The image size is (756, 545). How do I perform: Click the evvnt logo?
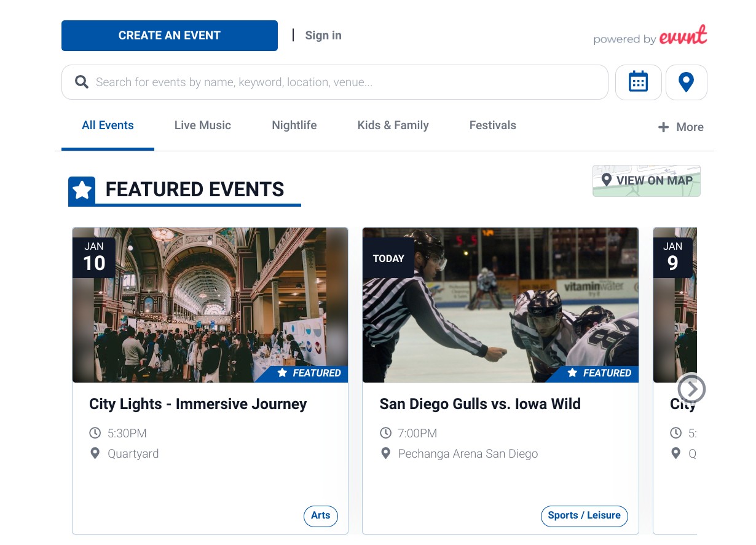(683, 36)
